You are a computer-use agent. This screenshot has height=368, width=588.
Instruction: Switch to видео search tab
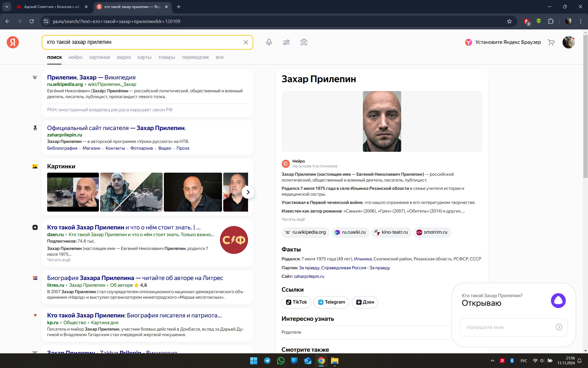coord(124,57)
